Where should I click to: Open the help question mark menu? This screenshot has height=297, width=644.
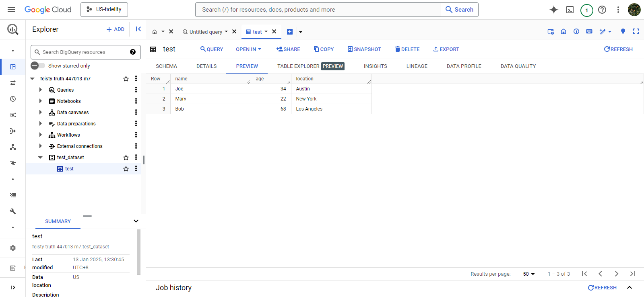[602, 10]
